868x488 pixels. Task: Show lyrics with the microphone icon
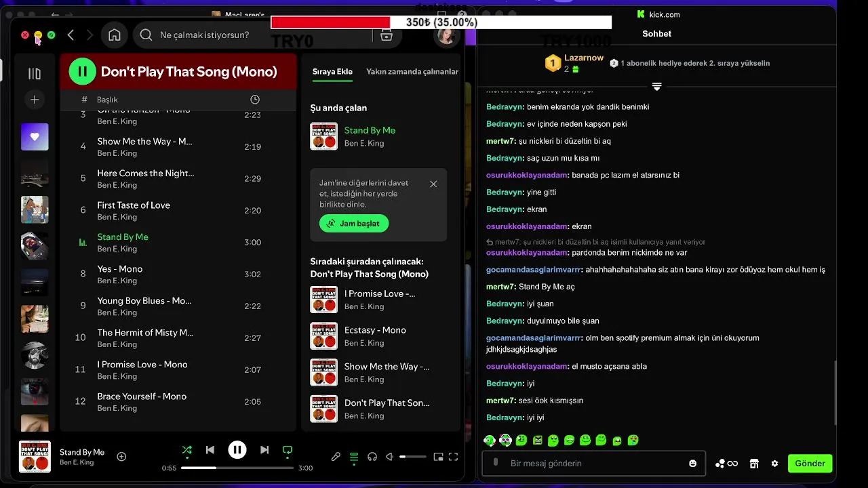click(336, 457)
